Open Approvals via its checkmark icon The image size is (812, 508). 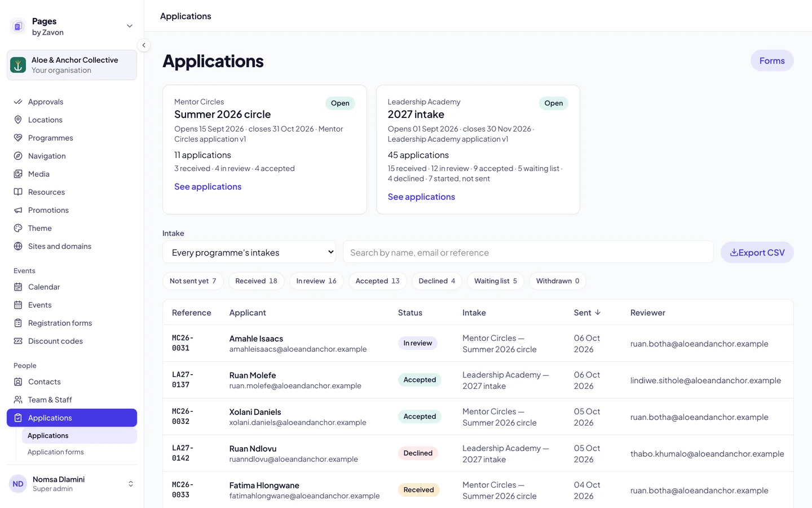click(18, 102)
